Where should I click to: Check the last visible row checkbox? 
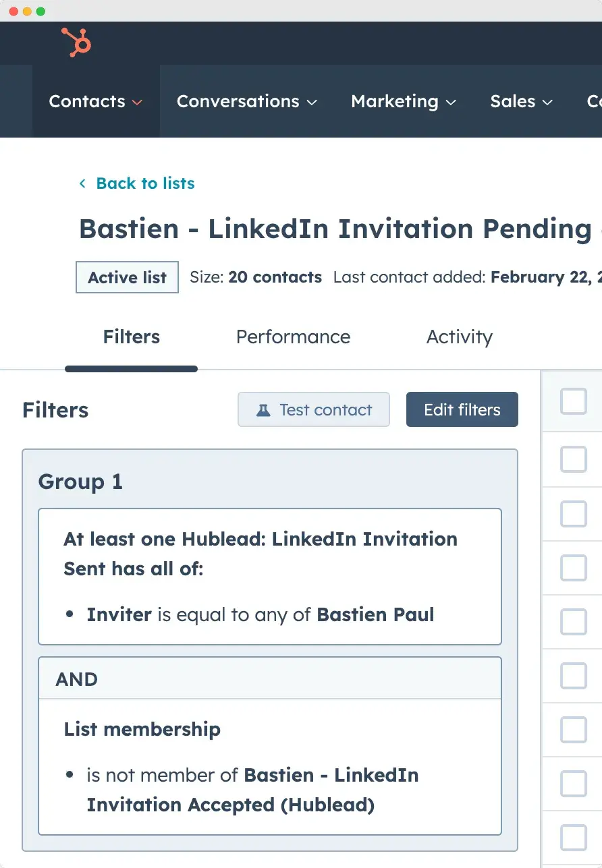tap(574, 838)
